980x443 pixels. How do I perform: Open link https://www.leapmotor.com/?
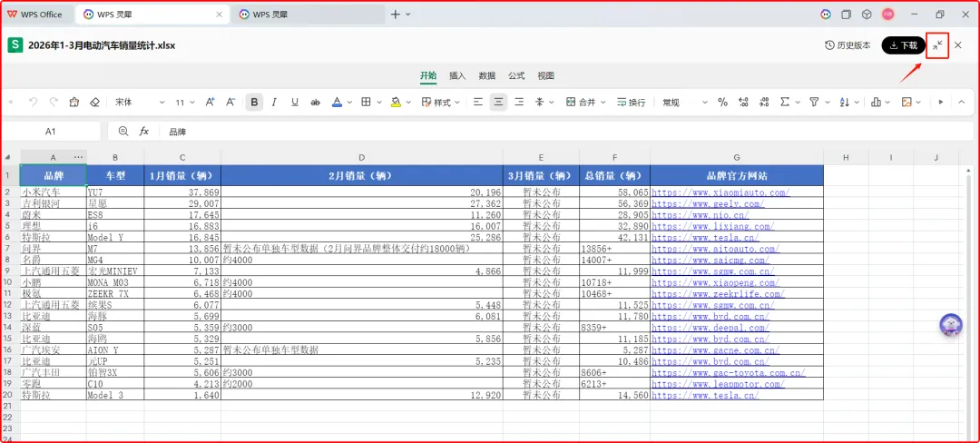[718, 384]
